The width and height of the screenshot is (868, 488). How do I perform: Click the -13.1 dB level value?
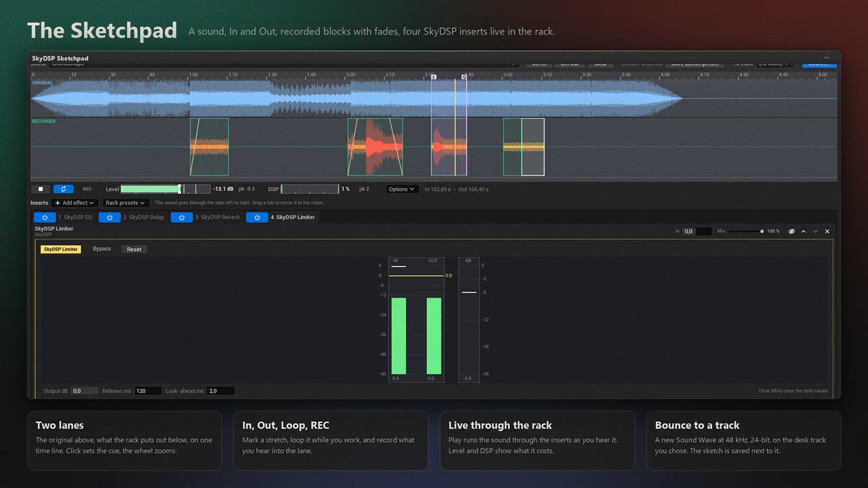[x=223, y=189]
